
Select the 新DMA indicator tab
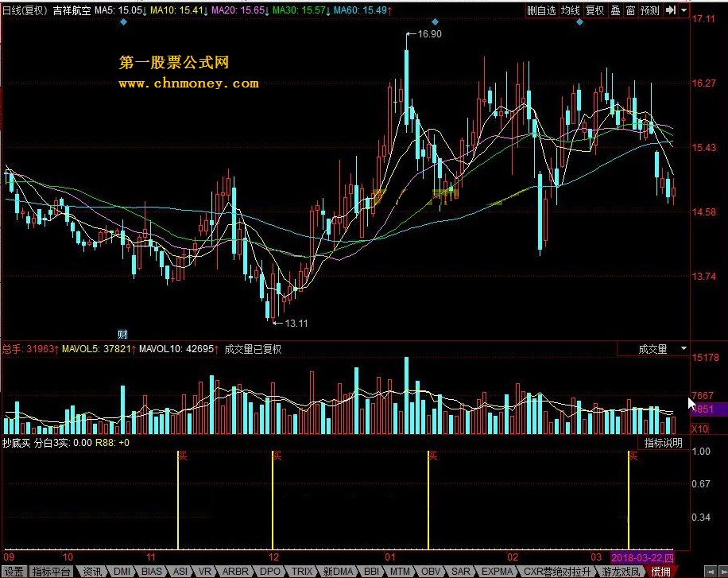(x=338, y=572)
